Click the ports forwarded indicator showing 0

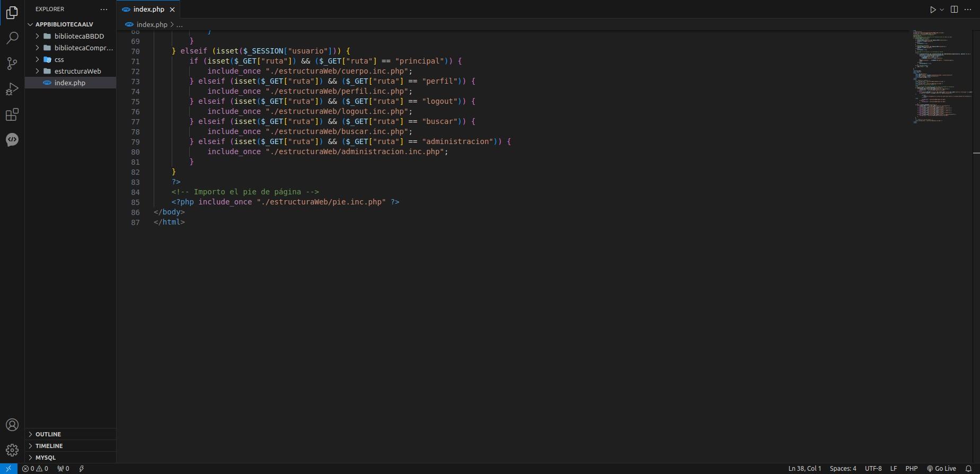pos(63,469)
